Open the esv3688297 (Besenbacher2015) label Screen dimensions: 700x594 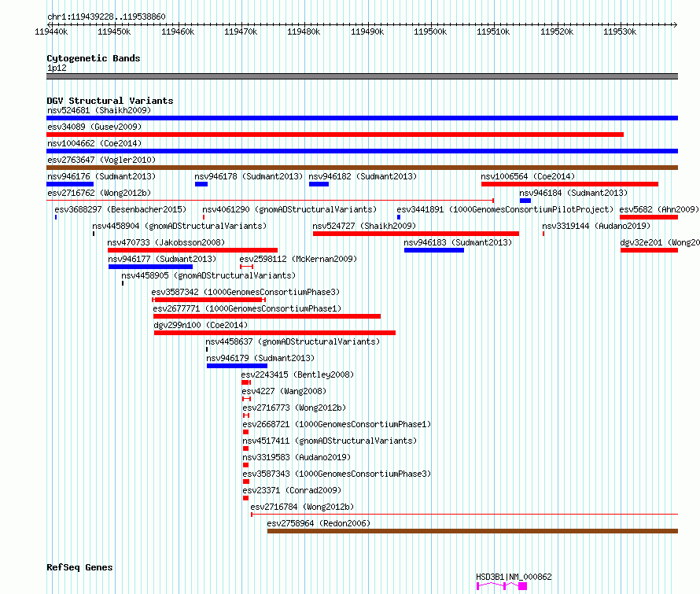(x=120, y=209)
